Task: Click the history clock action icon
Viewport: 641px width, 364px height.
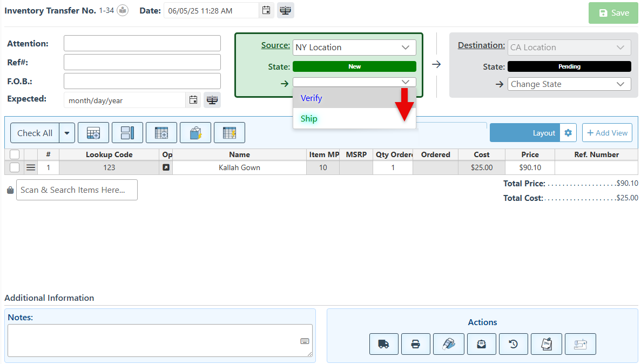Action: point(514,344)
